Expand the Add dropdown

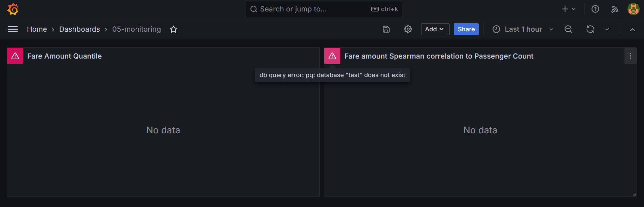(x=435, y=29)
